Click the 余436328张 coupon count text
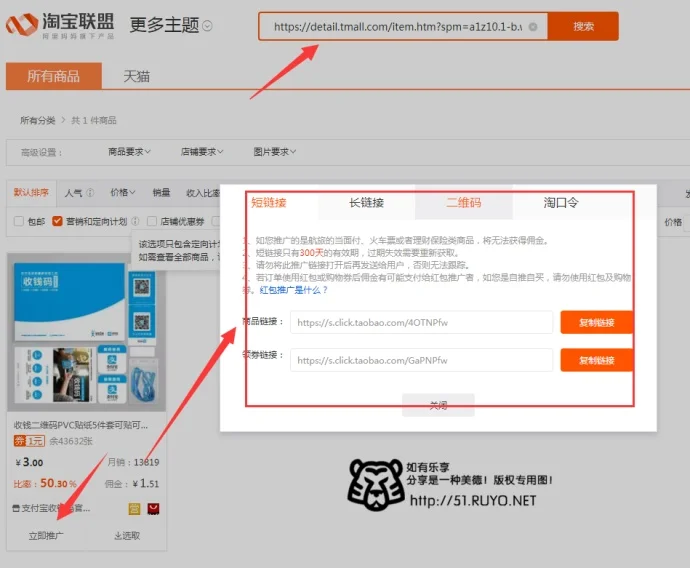Image resolution: width=690 pixels, height=568 pixels. [71, 441]
